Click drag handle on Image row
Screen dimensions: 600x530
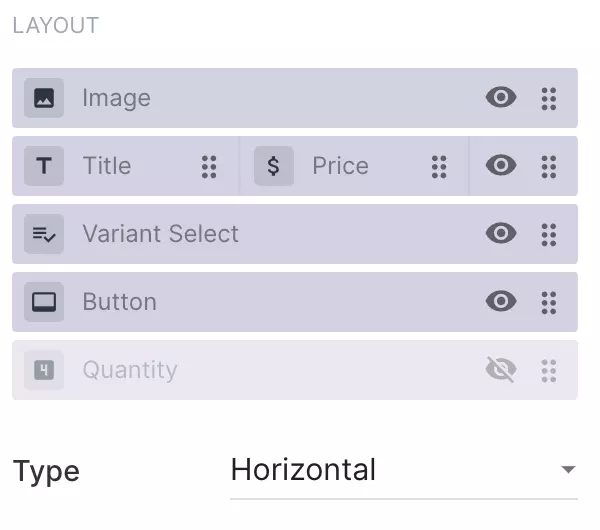point(548,98)
